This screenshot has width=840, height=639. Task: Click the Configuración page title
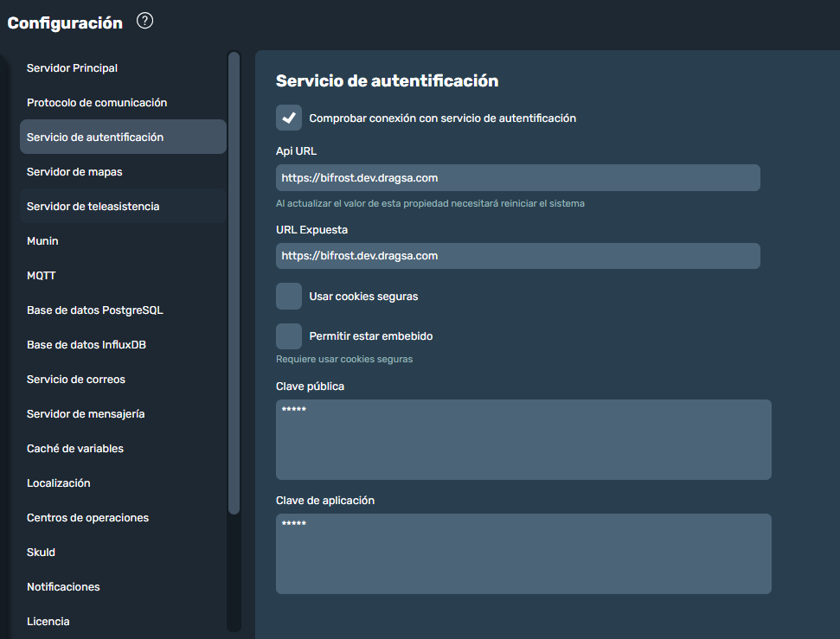(65, 22)
